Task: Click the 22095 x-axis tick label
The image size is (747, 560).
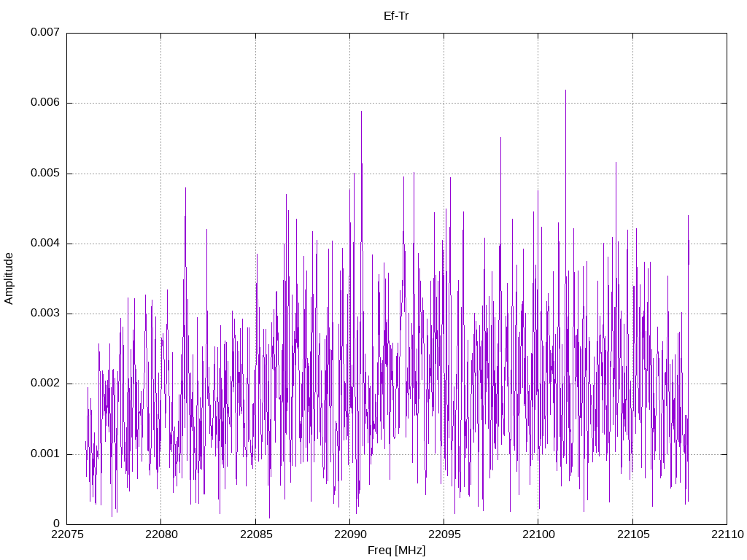Action: pyautogui.click(x=444, y=534)
